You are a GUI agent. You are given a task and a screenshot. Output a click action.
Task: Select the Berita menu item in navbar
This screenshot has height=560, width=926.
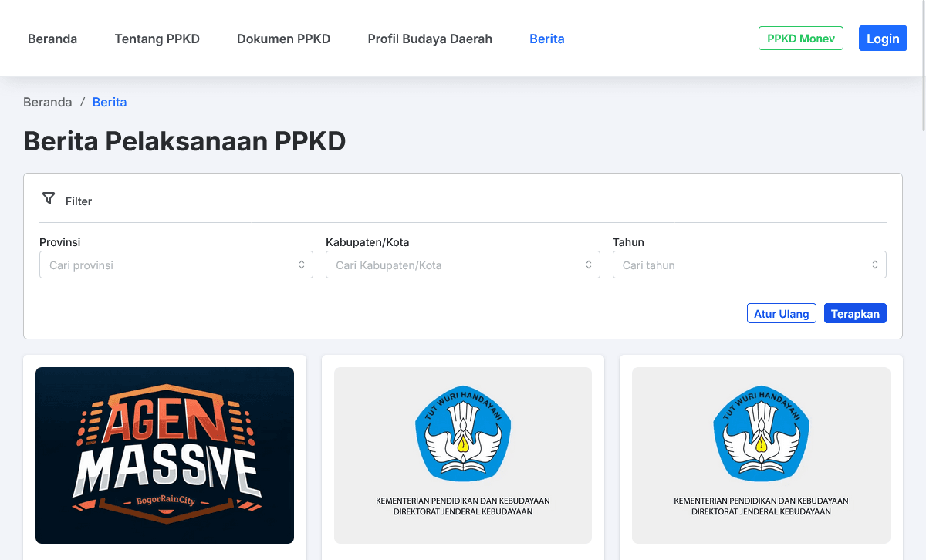pos(546,39)
